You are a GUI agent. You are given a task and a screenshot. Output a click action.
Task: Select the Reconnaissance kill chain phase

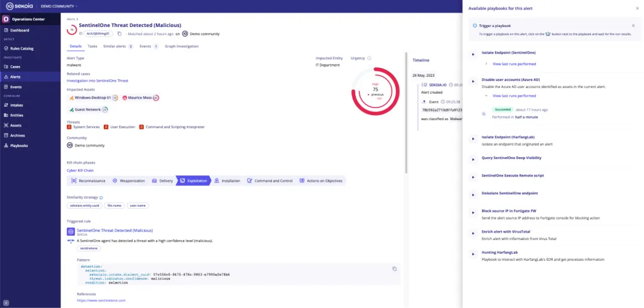(88, 180)
